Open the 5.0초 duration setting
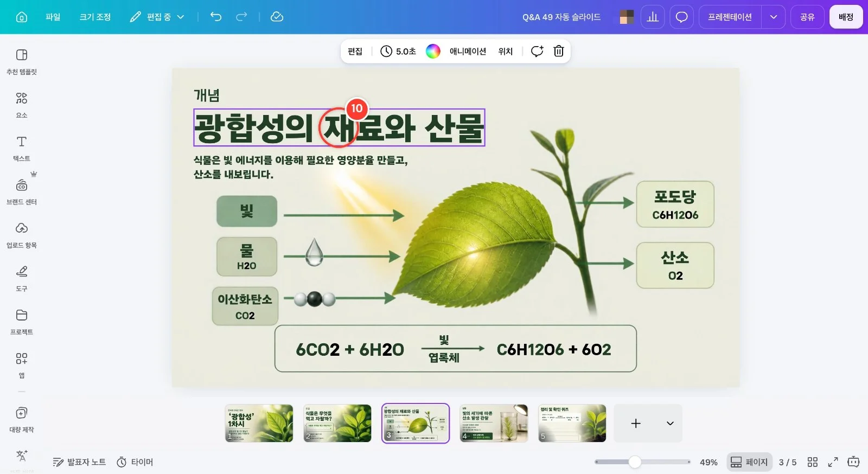The width and height of the screenshot is (868, 474). click(398, 51)
